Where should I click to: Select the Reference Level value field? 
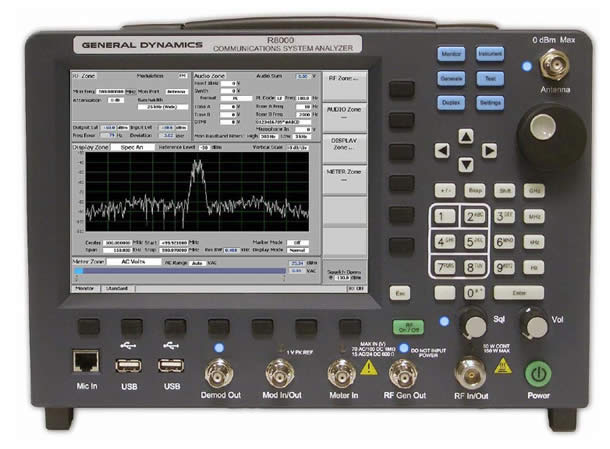point(204,148)
